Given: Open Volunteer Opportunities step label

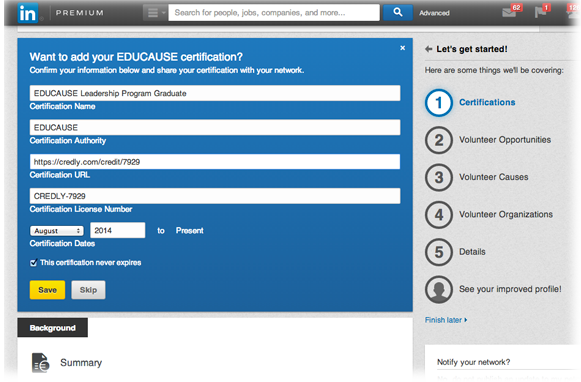Looking at the screenshot, I should coord(505,140).
